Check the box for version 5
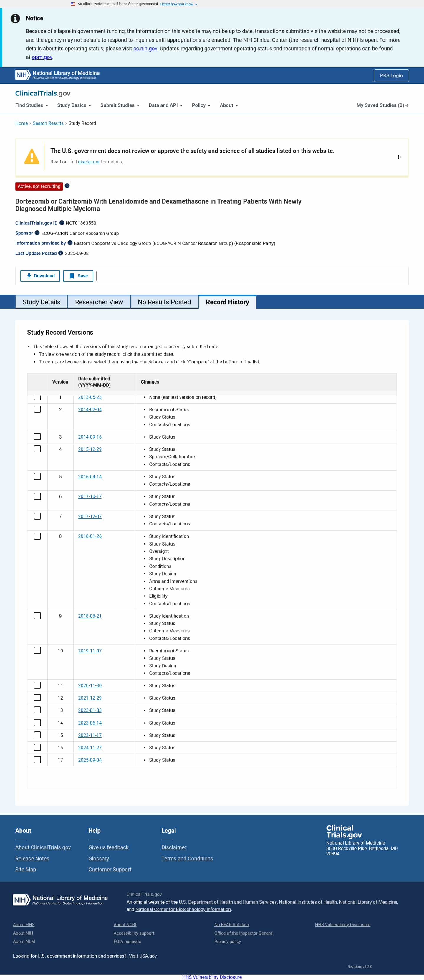Screen dimensions: 424x980 point(37,476)
